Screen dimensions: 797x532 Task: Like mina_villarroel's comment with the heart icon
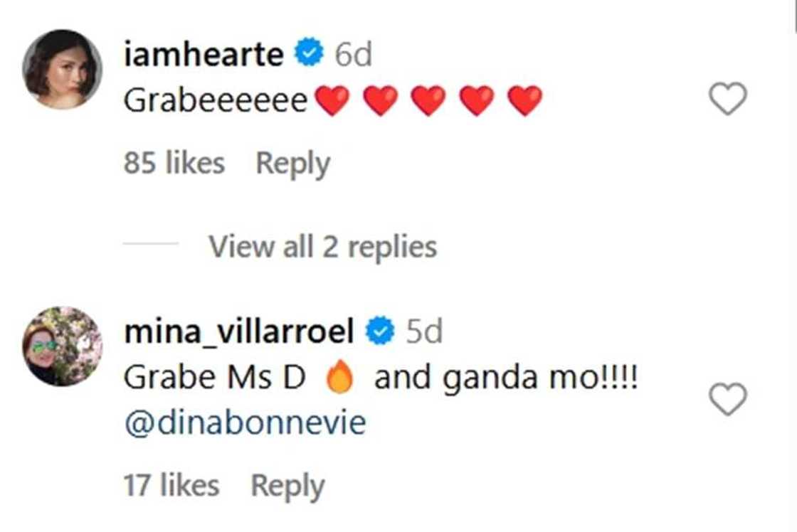pyautogui.click(x=728, y=399)
